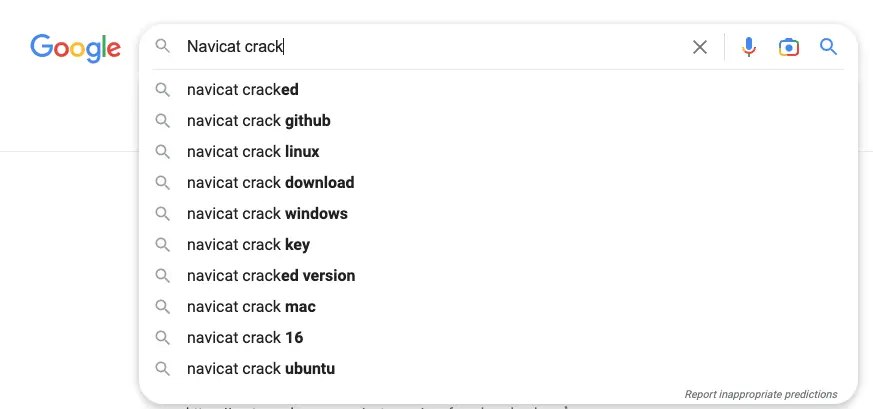Click the blue search magnifier button
Screen dimensions: 873x409
point(828,47)
